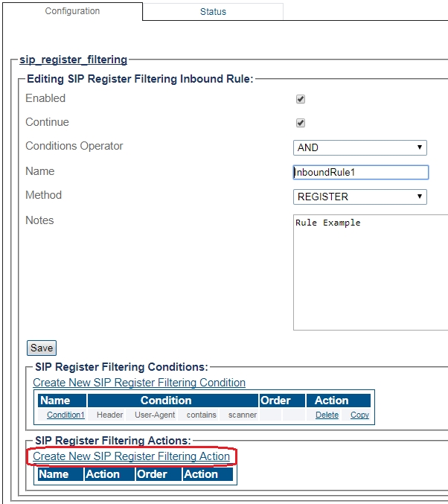
Task: Toggle the Enabled checkbox
Action: tap(301, 99)
